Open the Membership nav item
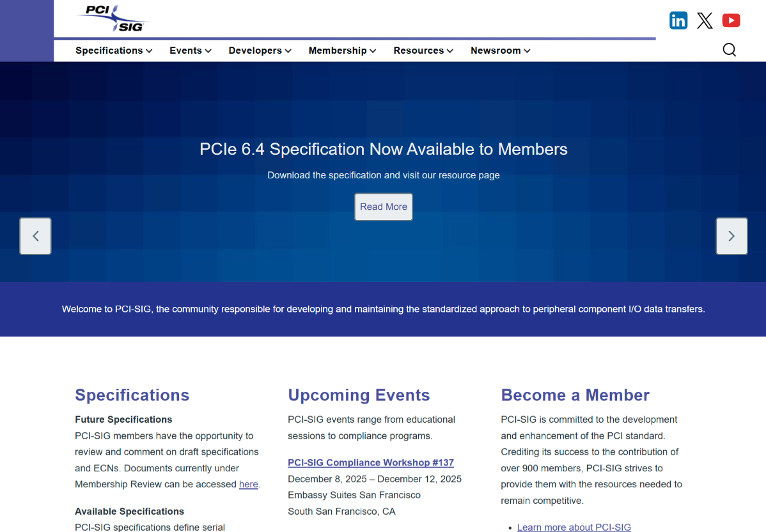766x532 pixels. pyautogui.click(x=338, y=51)
